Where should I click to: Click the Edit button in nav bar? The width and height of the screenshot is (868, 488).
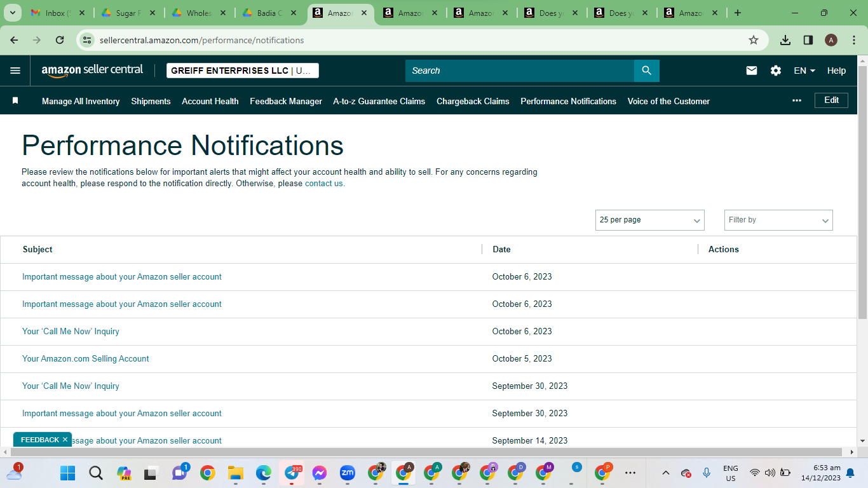click(831, 100)
